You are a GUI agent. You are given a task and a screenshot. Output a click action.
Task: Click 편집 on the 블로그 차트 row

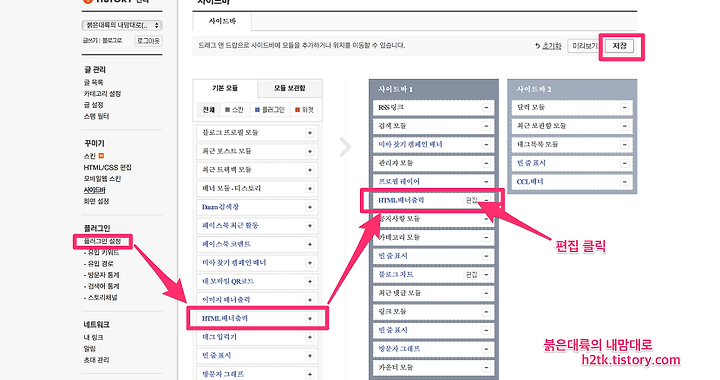pos(472,275)
